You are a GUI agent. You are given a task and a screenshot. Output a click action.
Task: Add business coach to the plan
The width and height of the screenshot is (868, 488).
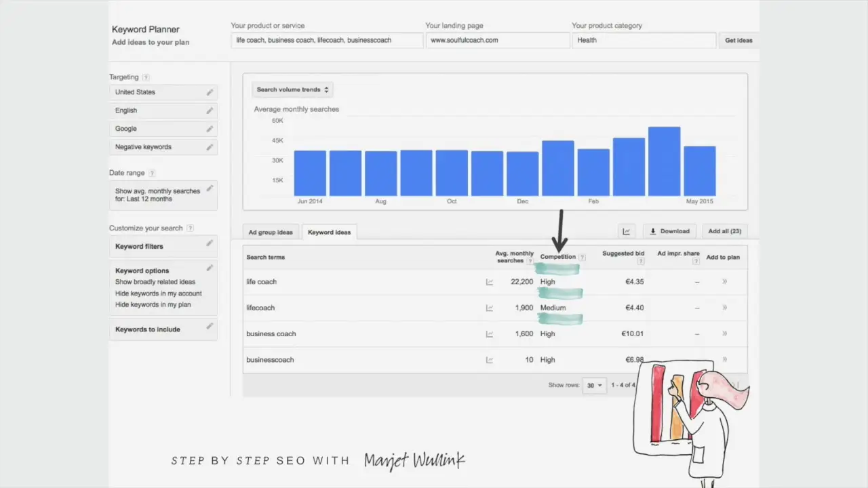724,333
